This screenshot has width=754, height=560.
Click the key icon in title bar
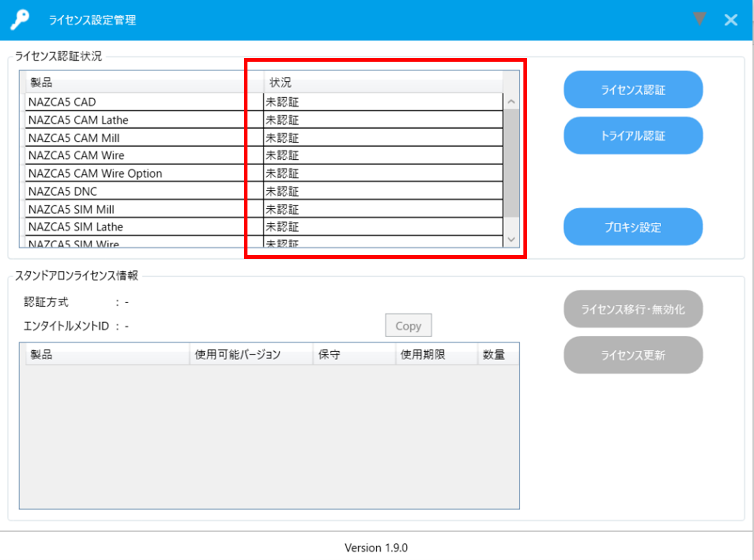click(20, 20)
